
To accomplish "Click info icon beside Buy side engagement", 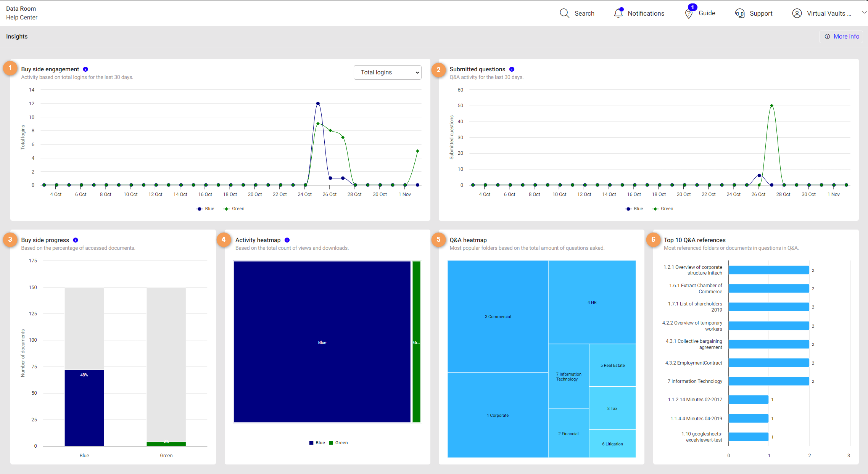I will point(85,69).
